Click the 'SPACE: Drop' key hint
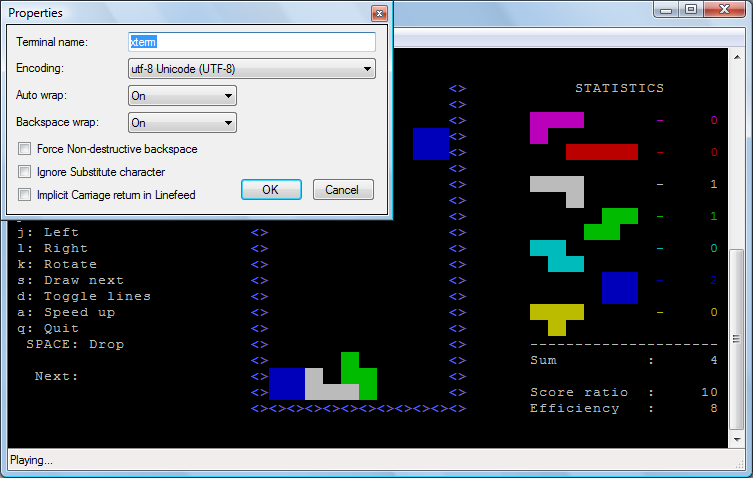Viewport: 753px width, 478px height. (75, 344)
